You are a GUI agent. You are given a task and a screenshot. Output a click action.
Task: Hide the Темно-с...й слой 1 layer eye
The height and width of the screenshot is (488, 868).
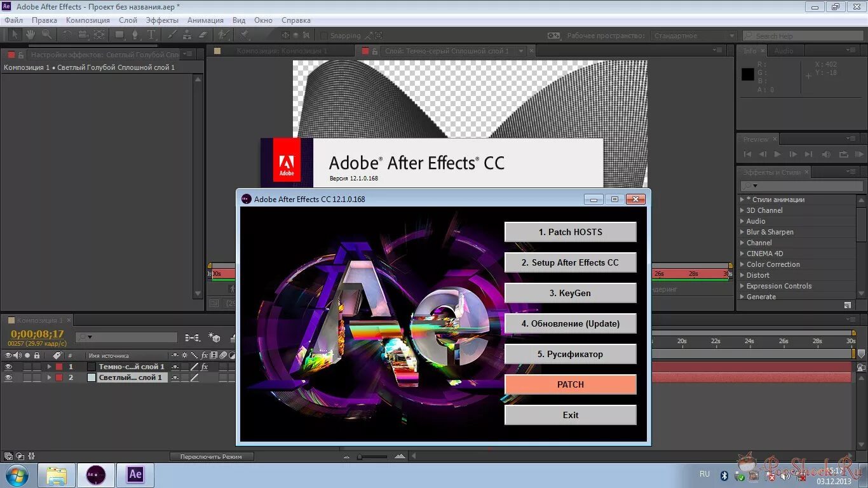pyautogui.click(x=8, y=367)
